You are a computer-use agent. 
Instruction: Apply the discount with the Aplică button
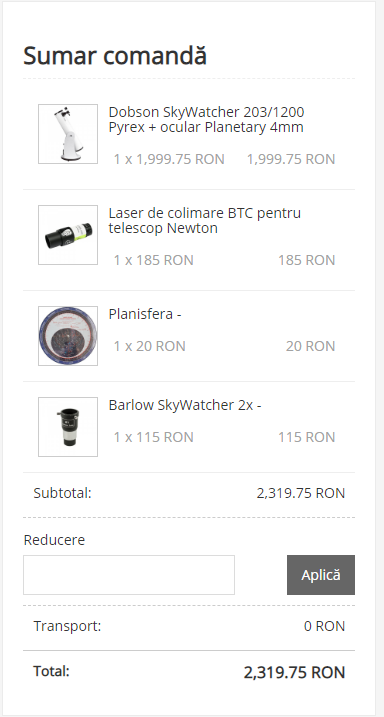click(x=321, y=575)
